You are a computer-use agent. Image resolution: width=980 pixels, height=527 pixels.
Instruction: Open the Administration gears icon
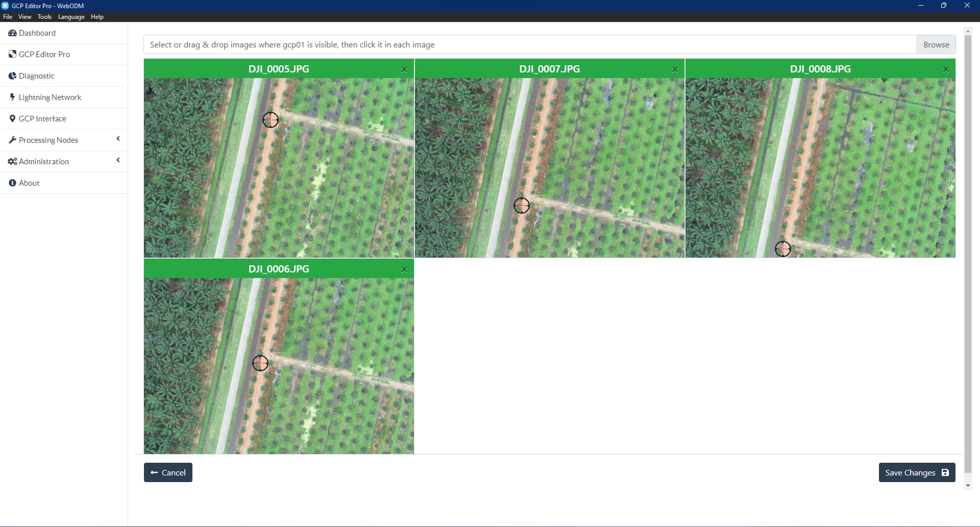pyautogui.click(x=12, y=161)
